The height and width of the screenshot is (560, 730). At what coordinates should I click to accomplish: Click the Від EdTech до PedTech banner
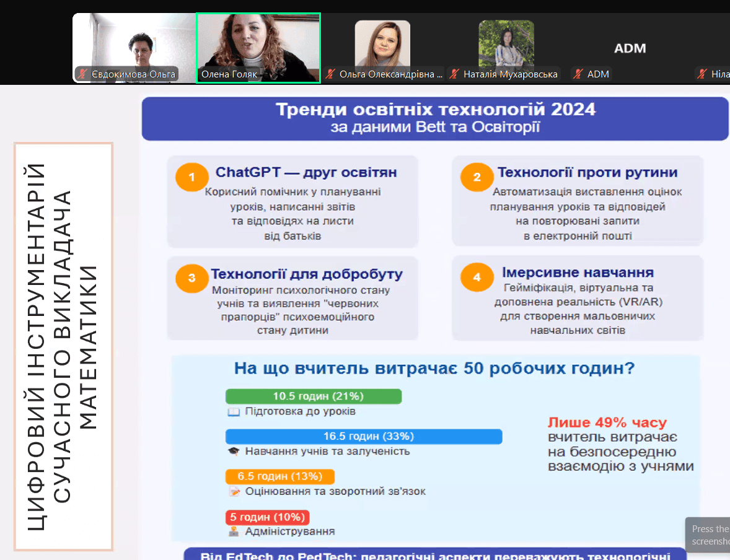point(435,555)
